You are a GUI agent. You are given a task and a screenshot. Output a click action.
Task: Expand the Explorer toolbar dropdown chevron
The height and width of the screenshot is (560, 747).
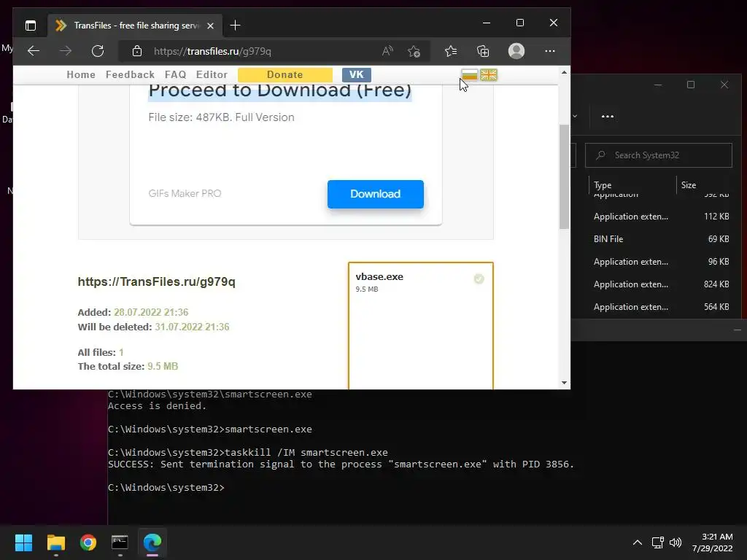[x=575, y=116]
